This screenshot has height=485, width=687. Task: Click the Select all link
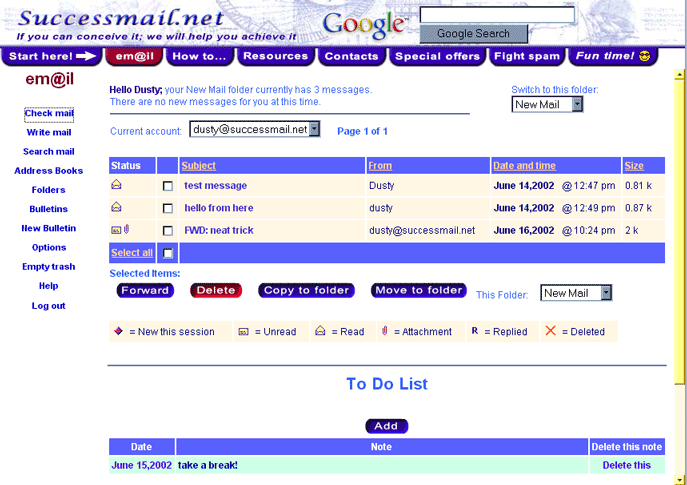(x=132, y=253)
